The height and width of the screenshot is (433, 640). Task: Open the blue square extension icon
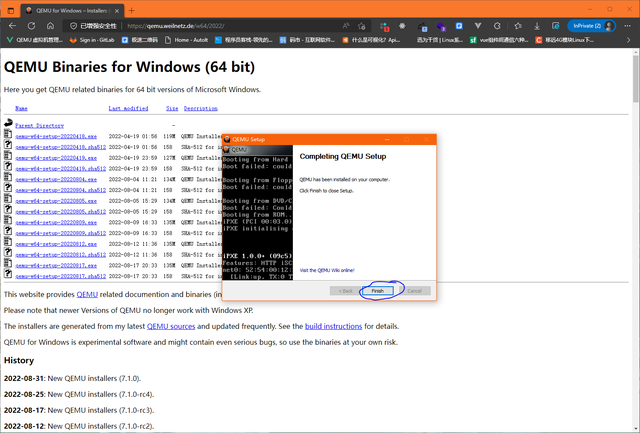click(x=459, y=26)
